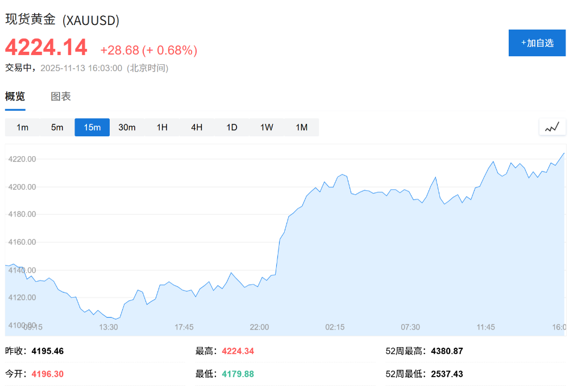Click the chart style line icon
The height and width of the screenshot is (392, 582).
(x=552, y=127)
